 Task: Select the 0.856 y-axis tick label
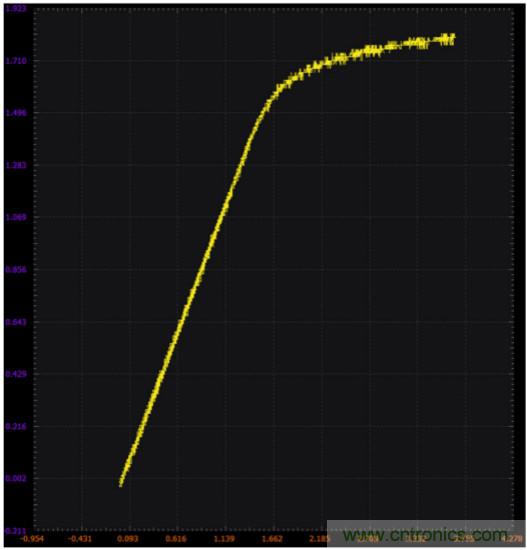click(16, 270)
